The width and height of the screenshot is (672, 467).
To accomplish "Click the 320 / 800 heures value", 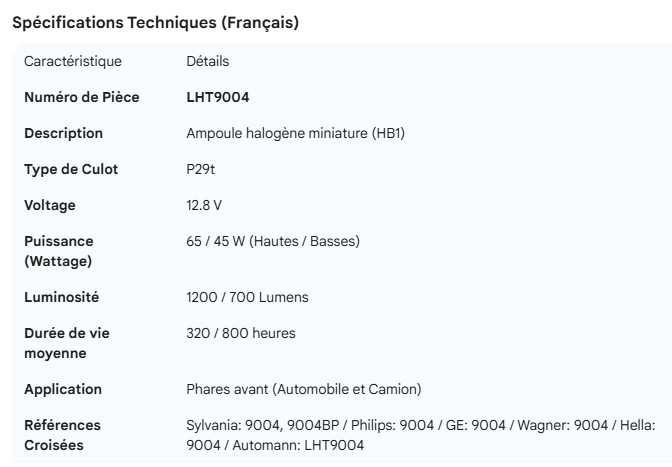I will tap(241, 333).
